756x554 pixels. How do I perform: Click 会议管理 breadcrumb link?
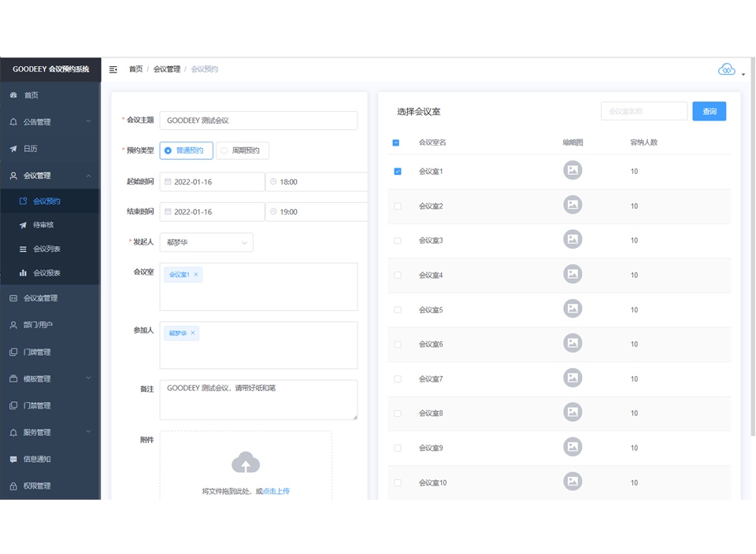pos(167,69)
